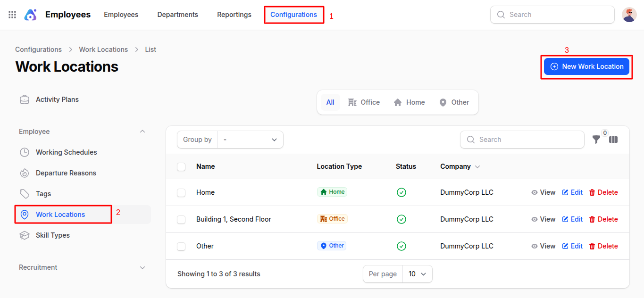Edit the Building 1, Second Floor row

coord(572,219)
